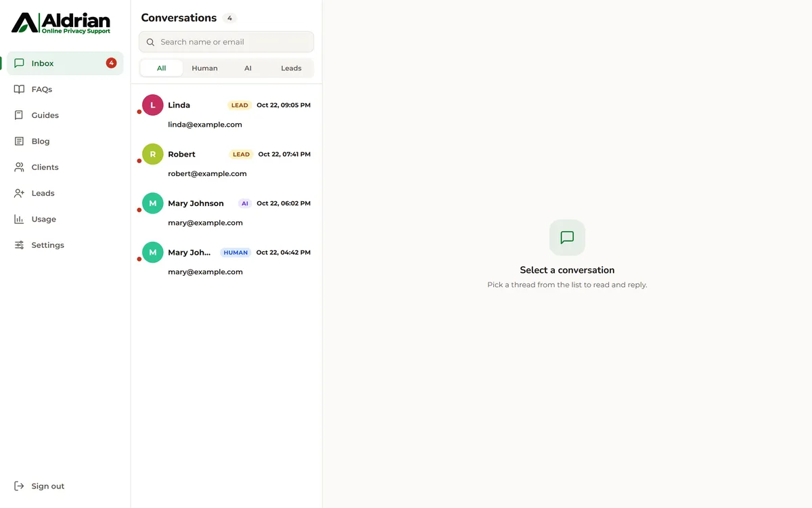This screenshot has width=812, height=508.
Task: Open Settings from sidebar
Action: click(x=65, y=245)
